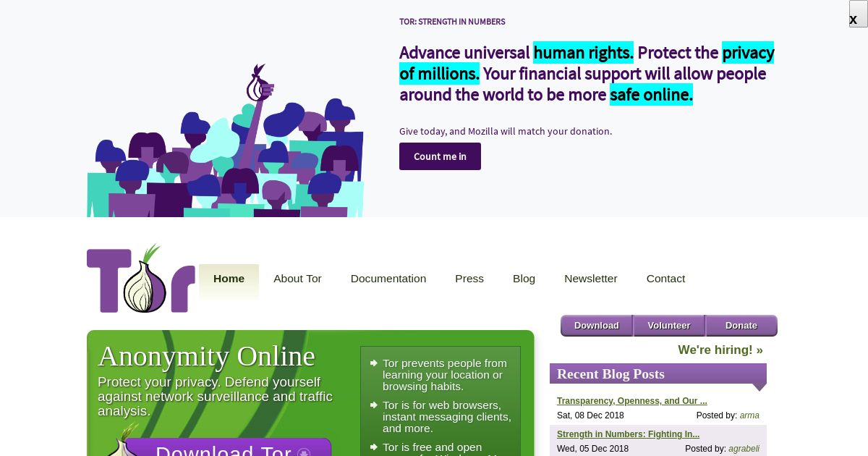Click 'Tor is for web browsers' bullet arrow
Screen dimensions: 868x456
pyautogui.click(x=373, y=405)
